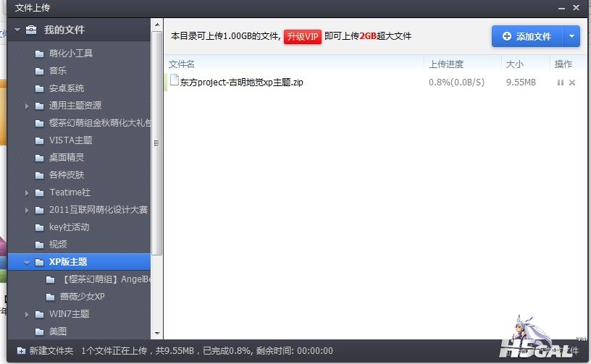
Task: Select the 蔷薇少女XP subfolder
Action: [84, 297]
